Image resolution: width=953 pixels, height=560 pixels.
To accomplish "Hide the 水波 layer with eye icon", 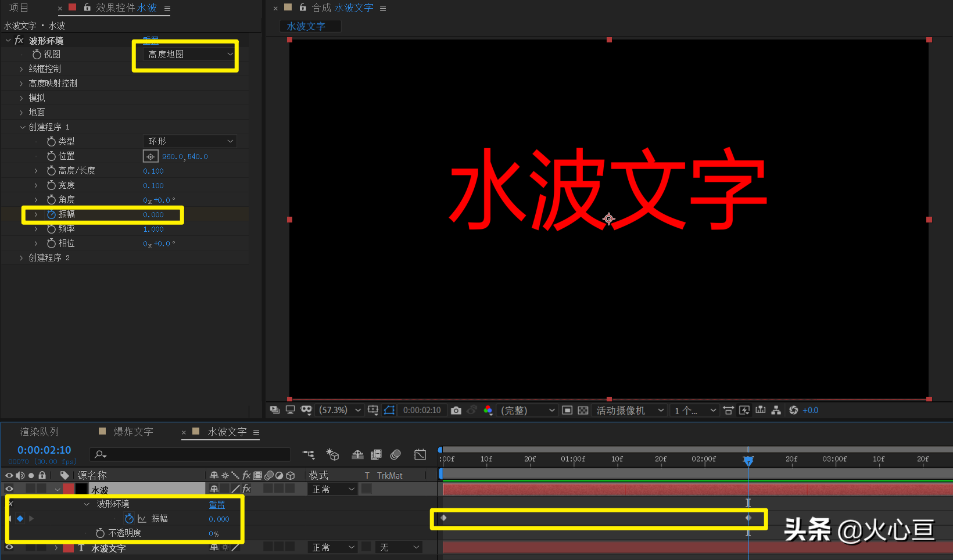I will pyautogui.click(x=9, y=489).
